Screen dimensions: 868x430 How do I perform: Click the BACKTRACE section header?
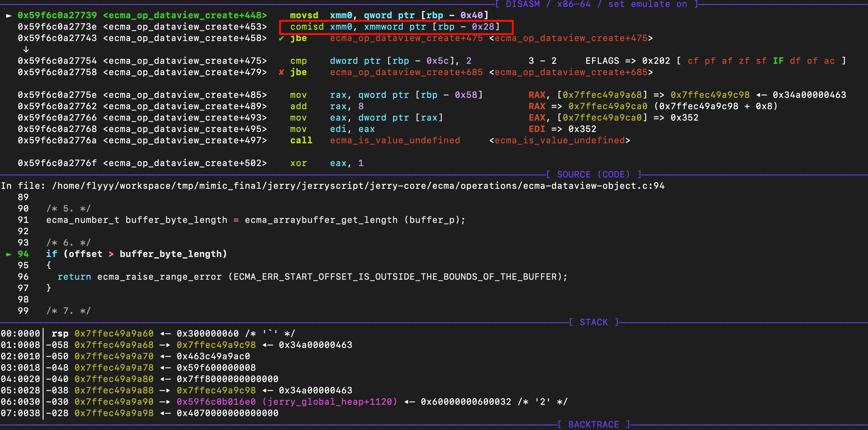[593, 425]
